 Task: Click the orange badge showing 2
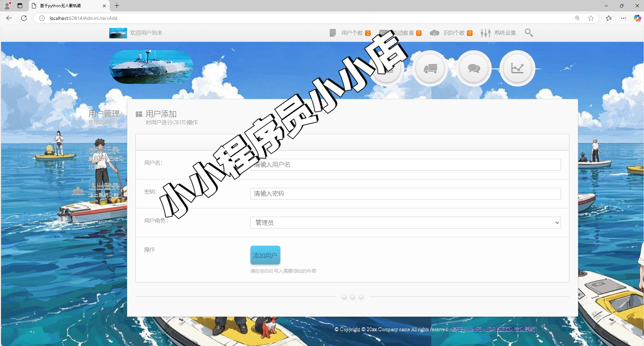coord(368,33)
